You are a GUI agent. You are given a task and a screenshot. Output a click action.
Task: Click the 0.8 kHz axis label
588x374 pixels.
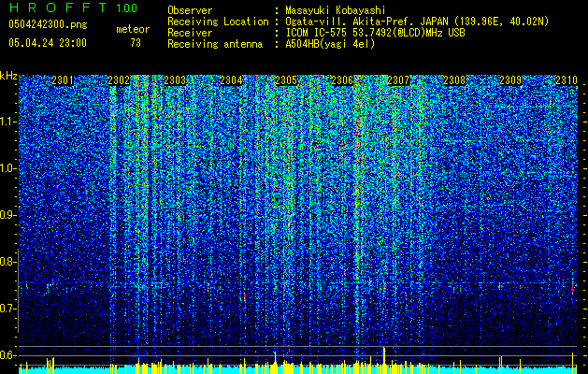(x=9, y=262)
